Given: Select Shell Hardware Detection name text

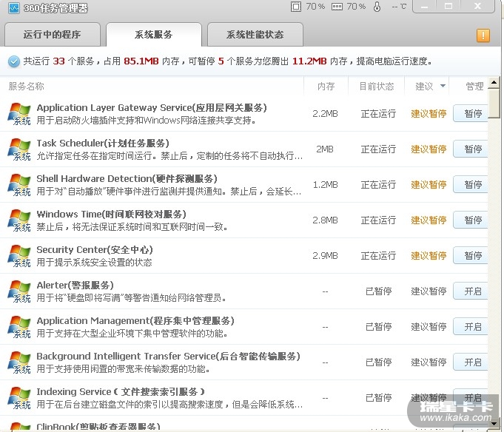Looking at the screenshot, I should tap(127, 178).
